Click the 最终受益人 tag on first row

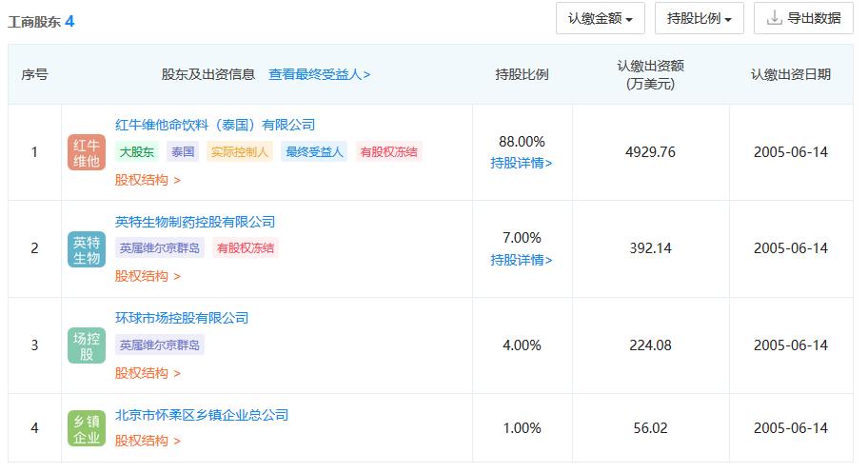click(314, 151)
